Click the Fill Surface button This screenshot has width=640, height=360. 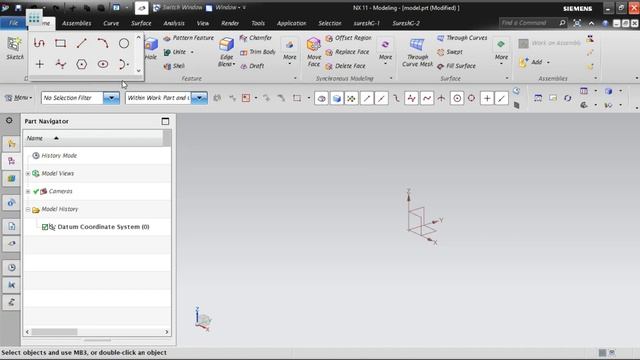(456, 66)
